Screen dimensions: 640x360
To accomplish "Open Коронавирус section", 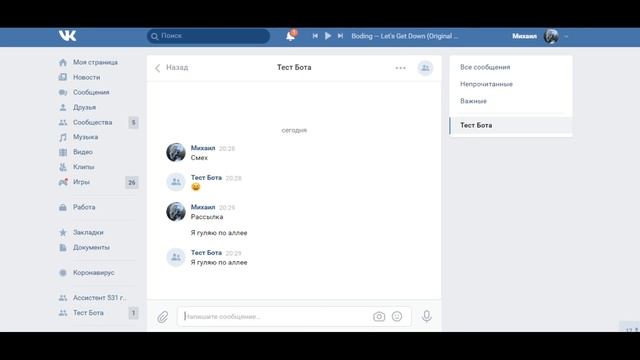I will tap(93, 272).
